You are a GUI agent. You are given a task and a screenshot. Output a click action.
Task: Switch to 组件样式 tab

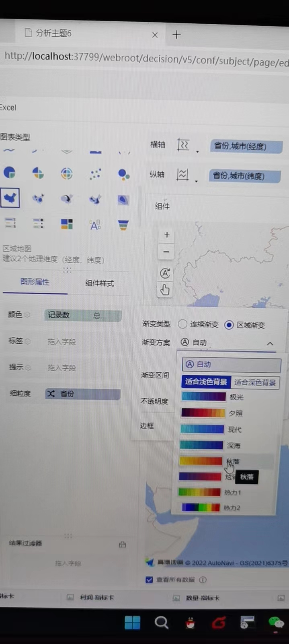pyautogui.click(x=99, y=283)
